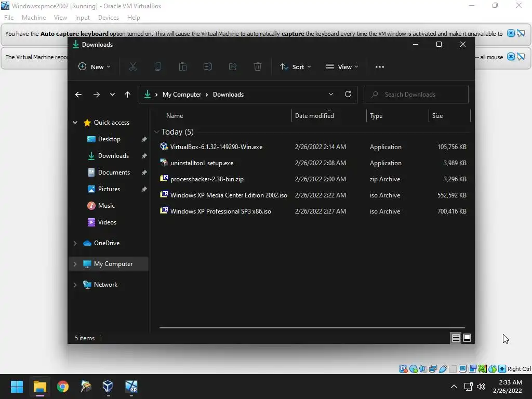Dismiss the mouse integration notification
This screenshot has height=399, width=532.
coord(511,57)
